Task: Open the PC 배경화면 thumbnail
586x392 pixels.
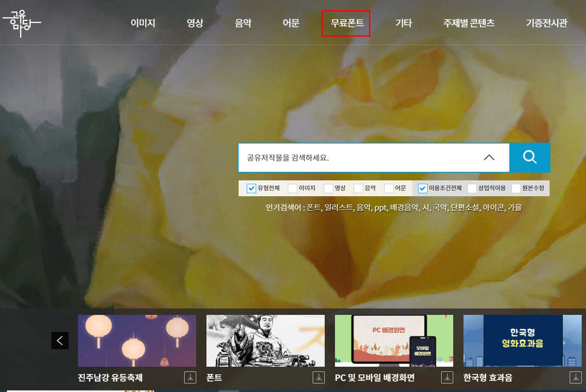Action: (394, 341)
